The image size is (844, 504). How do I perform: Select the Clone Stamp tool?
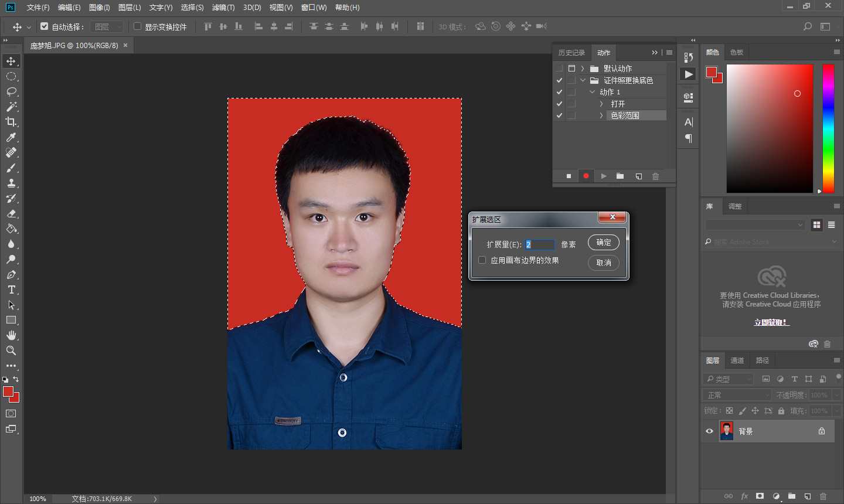pyautogui.click(x=11, y=183)
